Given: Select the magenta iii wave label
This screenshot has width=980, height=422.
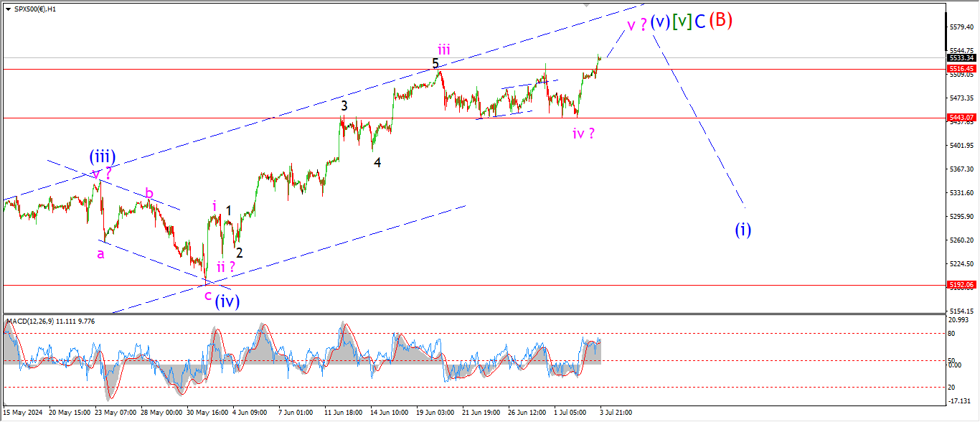Looking at the screenshot, I should coord(444,49).
